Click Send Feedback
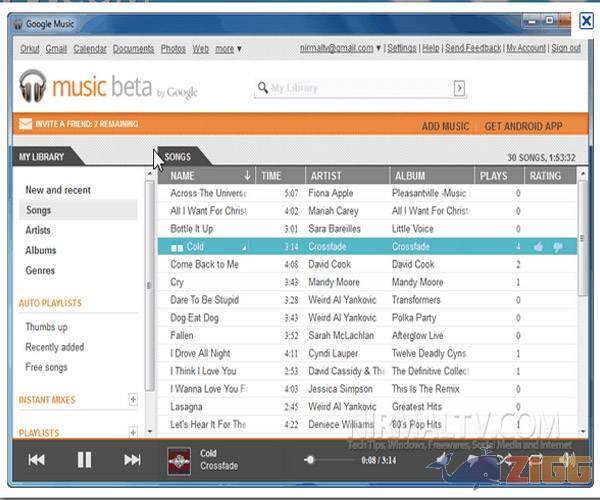This screenshot has height=500, width=600. point(473,48)
